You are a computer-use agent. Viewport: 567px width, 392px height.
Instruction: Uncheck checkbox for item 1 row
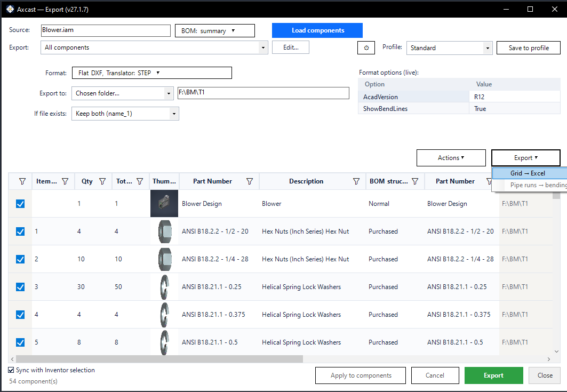[20, 231]
